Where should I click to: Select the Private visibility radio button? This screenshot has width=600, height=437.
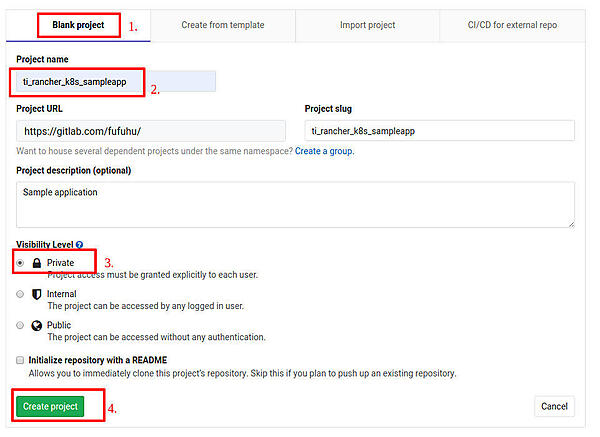[x=20, y=263]
